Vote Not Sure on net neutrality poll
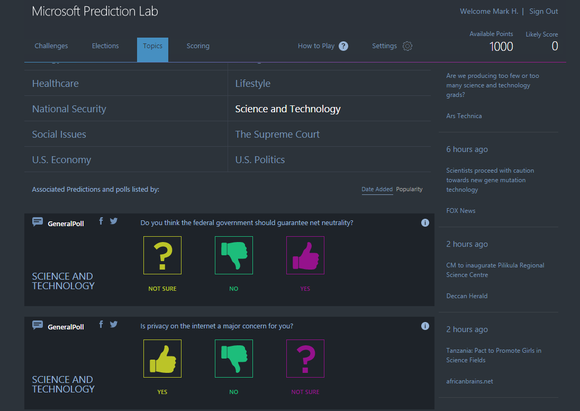The height and width of the screenshot is (411, 580). (162, 255)
